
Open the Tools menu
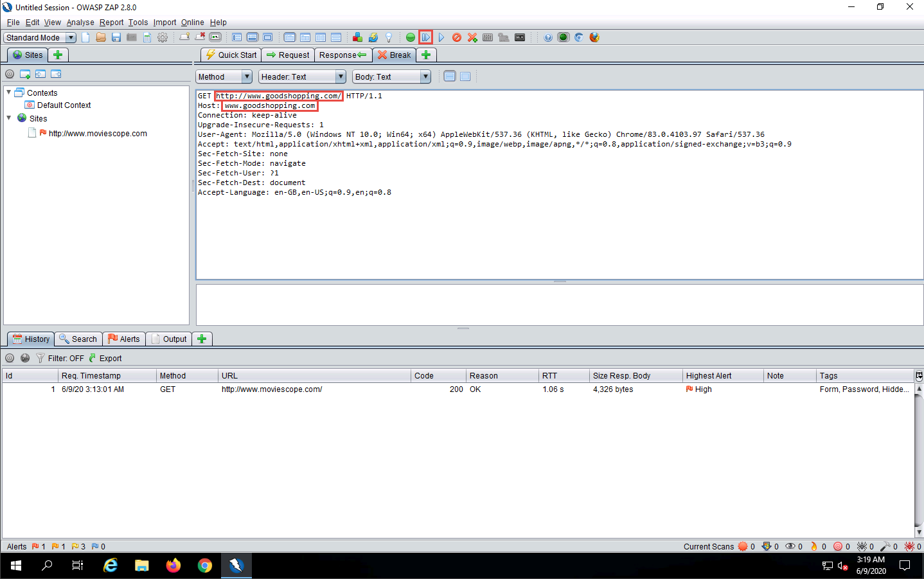(138, 22)
